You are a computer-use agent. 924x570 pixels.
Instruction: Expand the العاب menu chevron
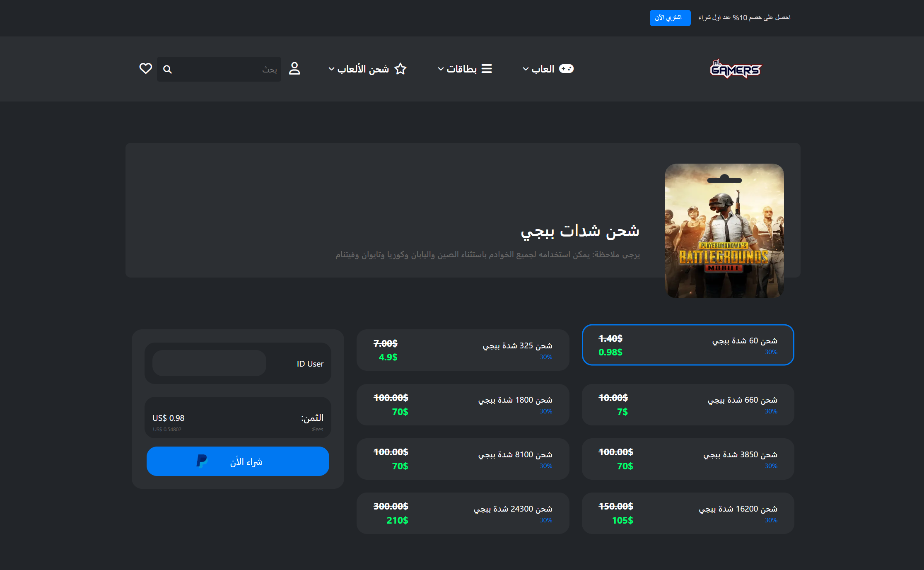[526, 69]
